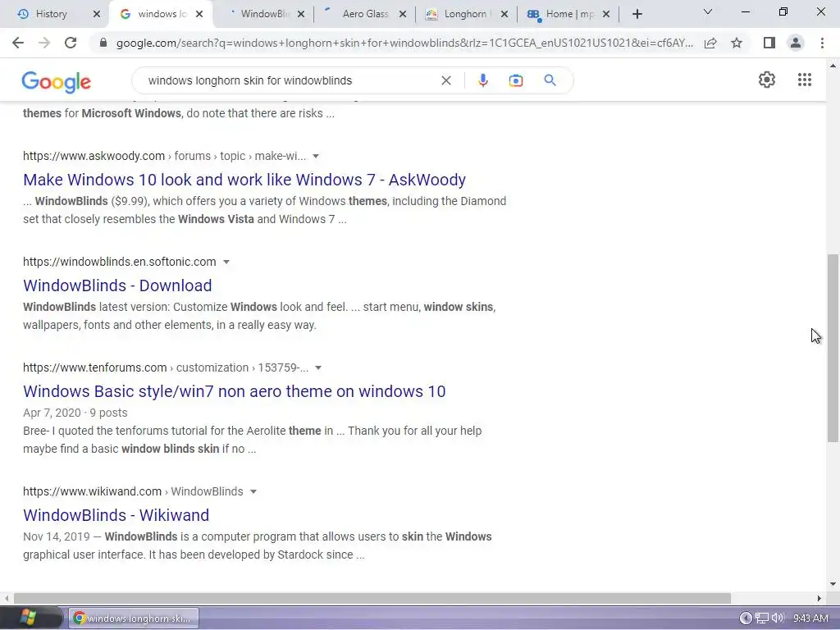This screenshot has height=630, width=840.
Task: Click the horizontal scrollbar left arrow
Action: (7, 598)
